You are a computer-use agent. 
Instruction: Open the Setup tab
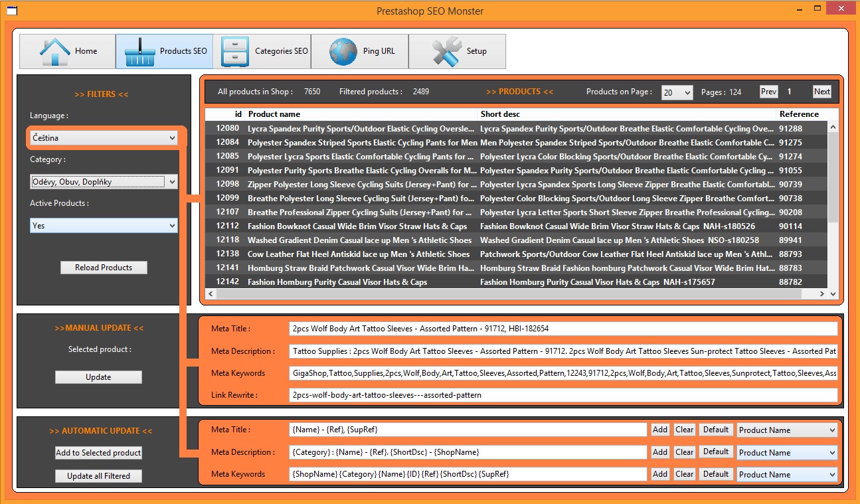[458, 51]
